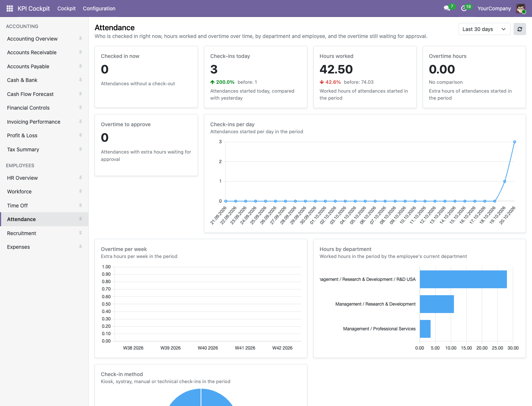Click the 20.10.2026 data point on chart

point(515,142)
